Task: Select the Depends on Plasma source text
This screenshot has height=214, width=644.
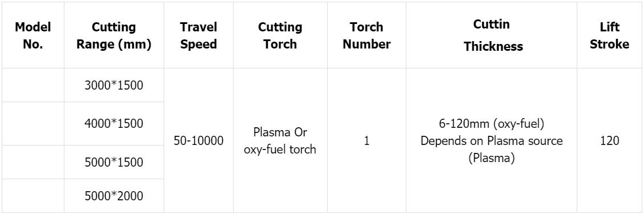Action: tap(492, 141)
